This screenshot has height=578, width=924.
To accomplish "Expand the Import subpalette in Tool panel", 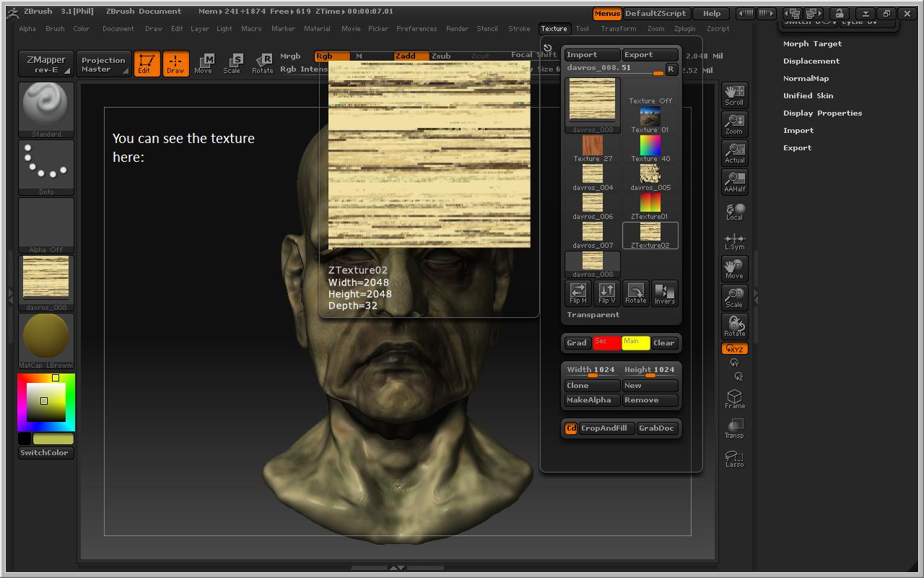I will (798, 130).
